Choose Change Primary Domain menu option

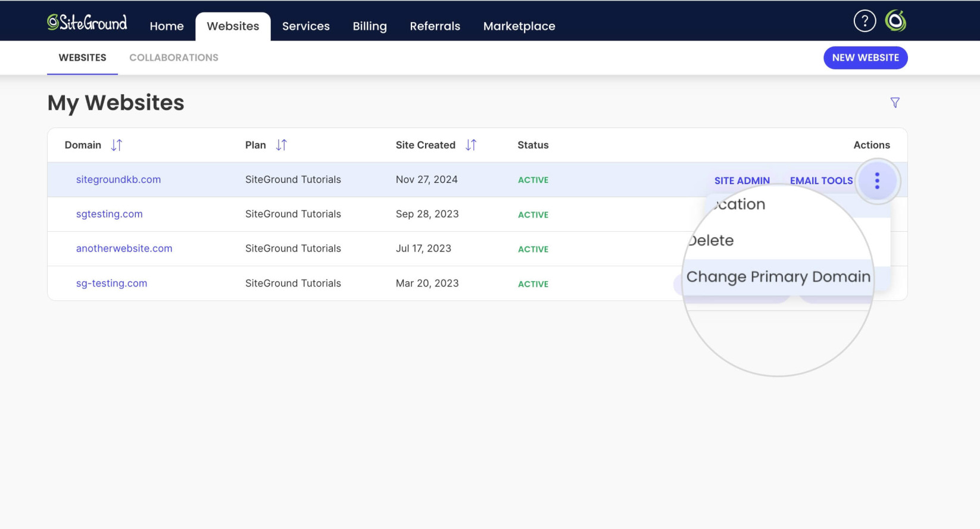click(778, 277)
